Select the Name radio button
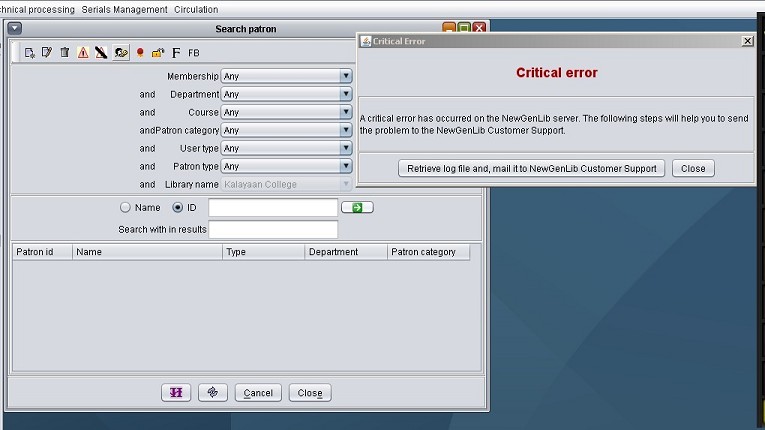This screenshot has width=765, height=430. coord(126,208)
